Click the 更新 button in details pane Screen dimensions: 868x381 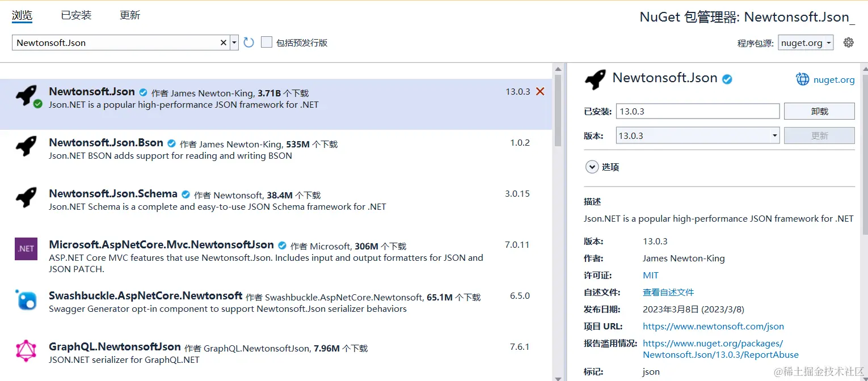click(x=819, y=136)
